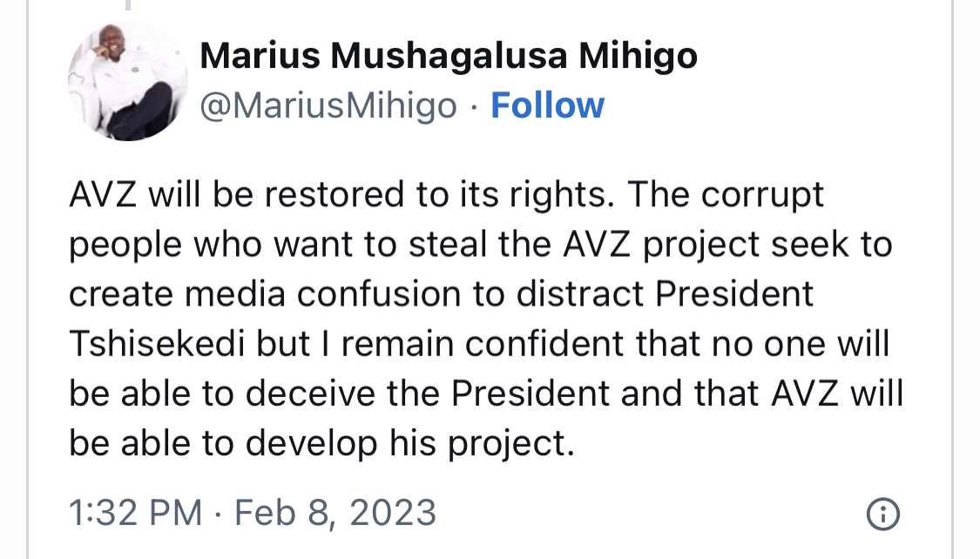Image resolution: width=980 pixels, height=559 pixels.
Task: Select the closing line 'develop his project.'
Action: coord(409,444)
